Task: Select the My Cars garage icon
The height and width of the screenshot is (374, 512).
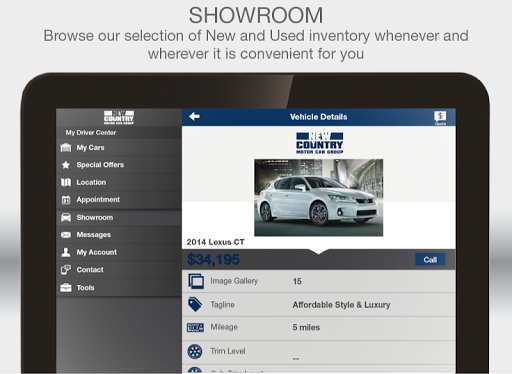Action: pyautogui.click(x=66, y=147)
